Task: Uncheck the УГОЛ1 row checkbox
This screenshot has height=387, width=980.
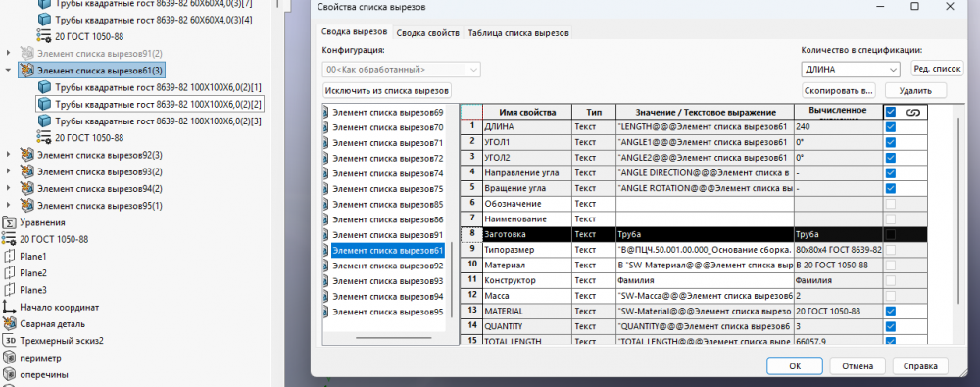Action: tap(891, 142)
